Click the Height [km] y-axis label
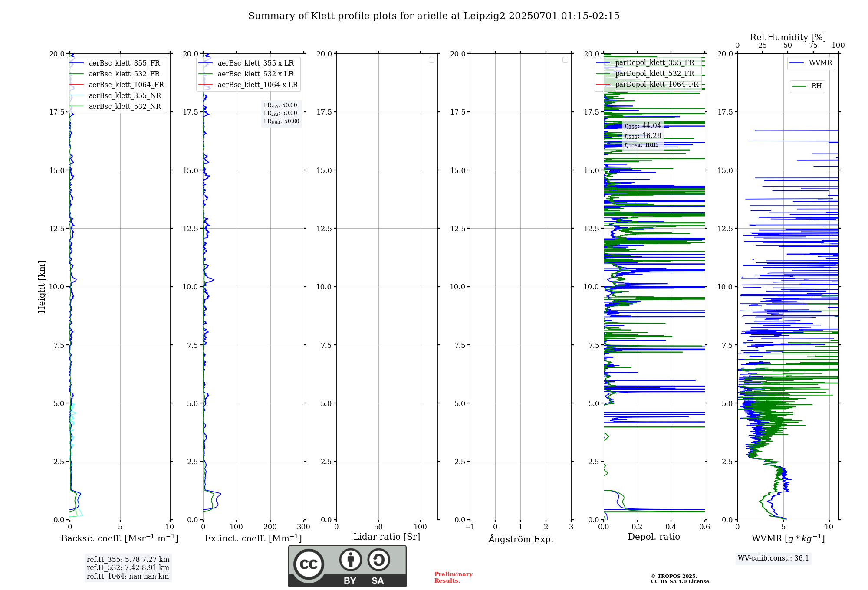The width and height of the screenshot is (868, 590). pyautogui.click(x=42, y=287)
